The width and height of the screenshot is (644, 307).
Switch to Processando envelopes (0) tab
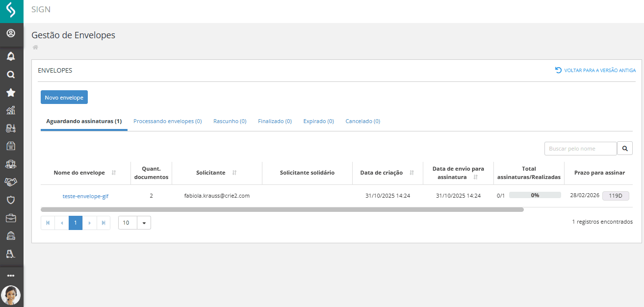click(x=168, y=121)
